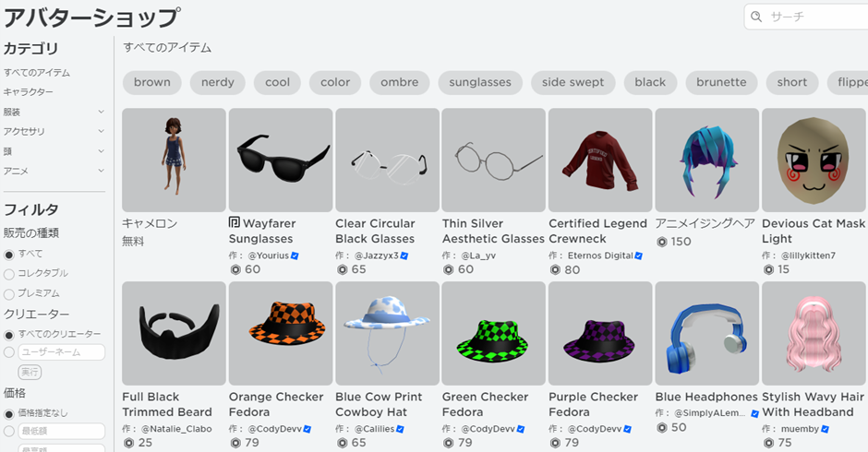Click verified badge next to Eternos Digital

(638, 256)
